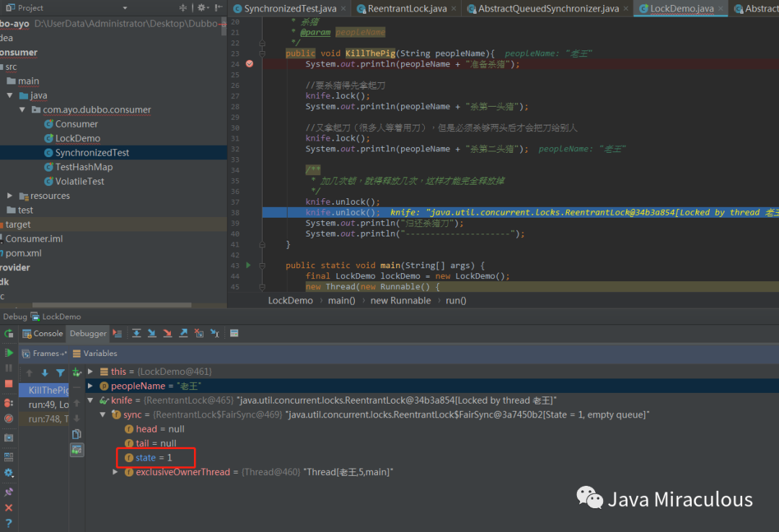Move to the next frame down arrow
779x532 pixels.
point(45,373)
